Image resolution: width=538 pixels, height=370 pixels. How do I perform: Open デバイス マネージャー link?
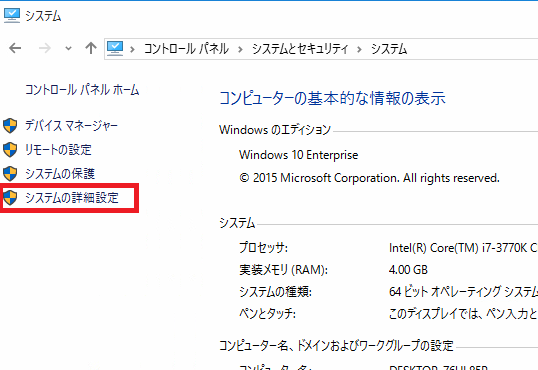pos(71,126)
